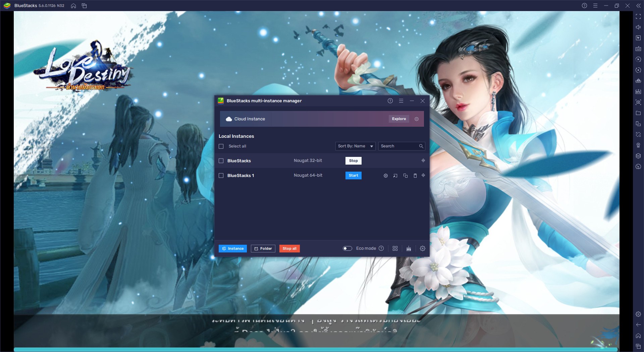Image resolution: width=644 pixels, height=352 pixels.
Task: Check the BlueStacks 1 instance checkbox
Action: [221, 176]
